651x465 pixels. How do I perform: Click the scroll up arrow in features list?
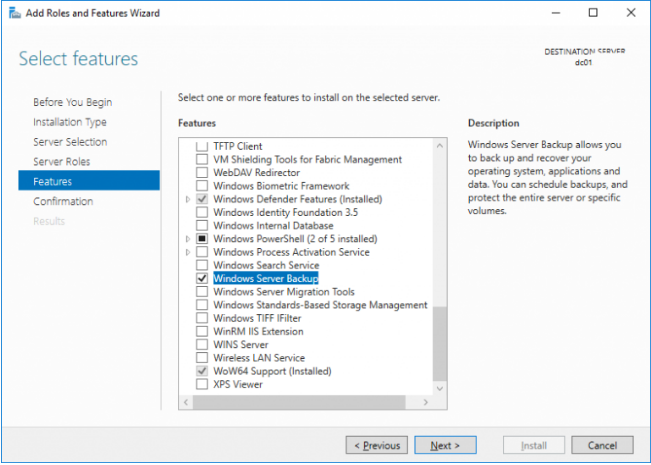tap(440, 146)
